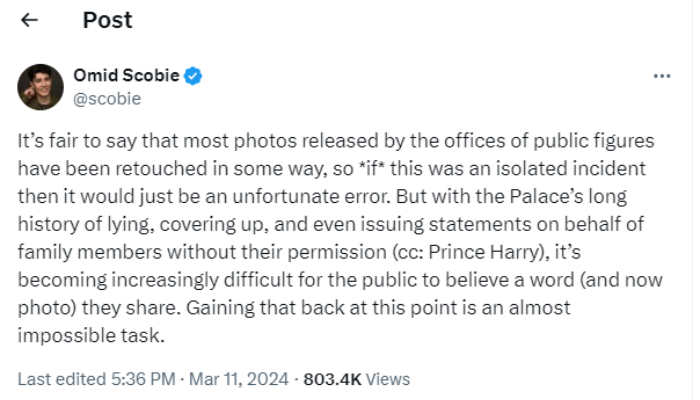700x400 pixels.
Task: Click the phrase impossible task
Action: pyautogui.click(x=90, y=335)
